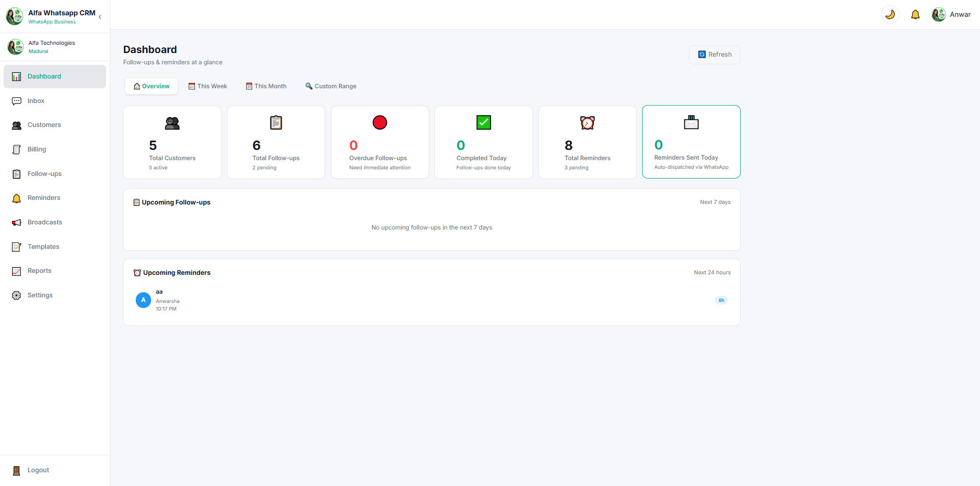The width and height of the screenshot is (980, 486).
Task: Open Templates from the sidebar
Action: (55, 247)
